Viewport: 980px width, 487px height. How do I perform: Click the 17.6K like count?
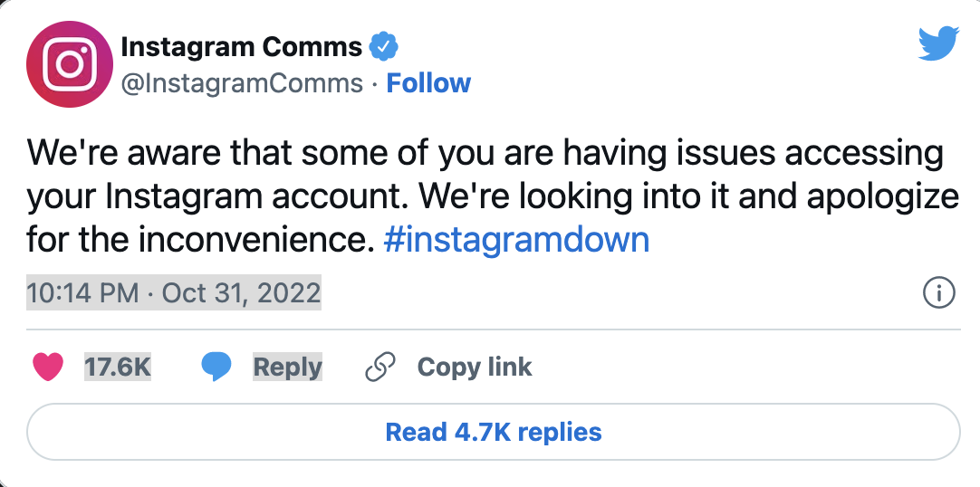(118, 367)
